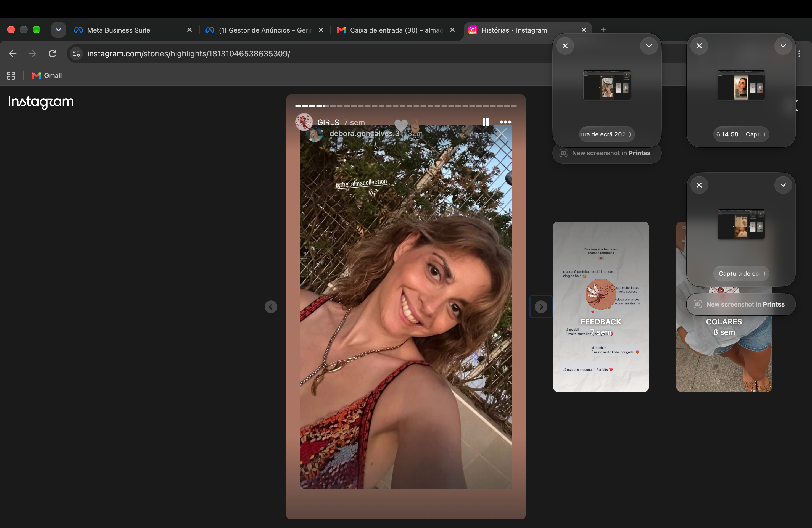Switch to Caixa de entrada Gmail tab

tap(396, 30)
